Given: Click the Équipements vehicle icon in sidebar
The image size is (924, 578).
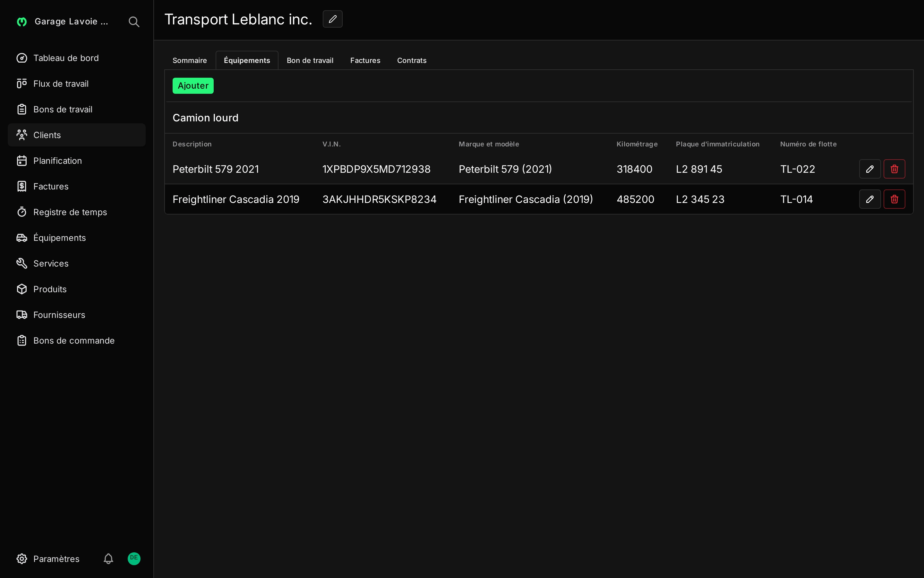Looking at the screenshot, I should pyautogui.click(x=22, y=238).
